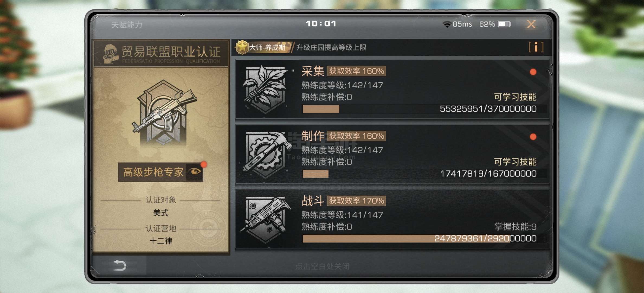This screenshot has width=644, height=293.
Task: Click the red notification dot on 采集
Action: click(x=533, y=72)
